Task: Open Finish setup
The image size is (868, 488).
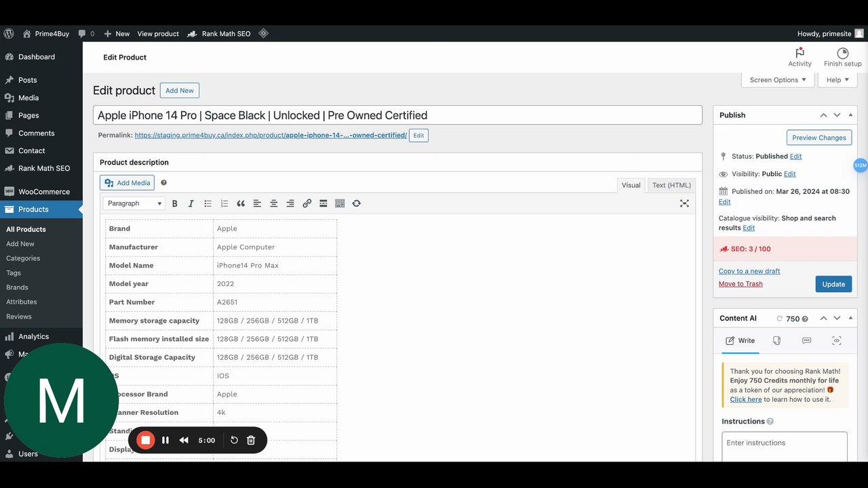Action: coord(842,57)
